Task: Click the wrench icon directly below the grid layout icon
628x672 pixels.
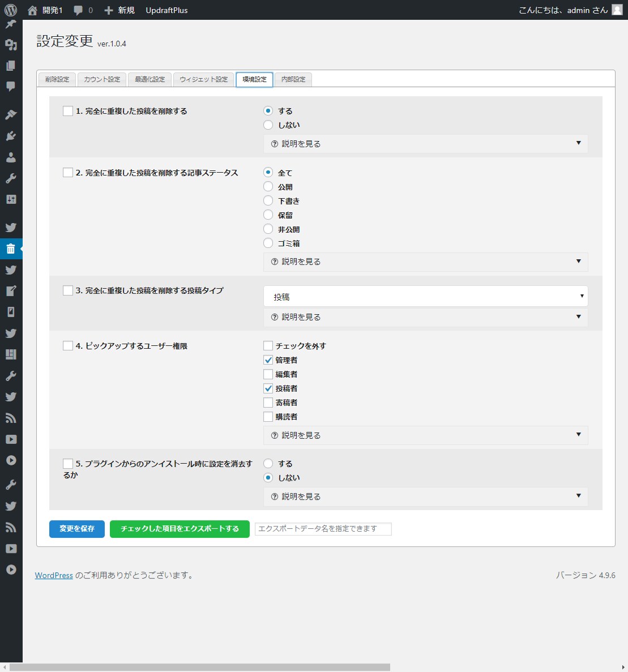Action: point(11,376)
